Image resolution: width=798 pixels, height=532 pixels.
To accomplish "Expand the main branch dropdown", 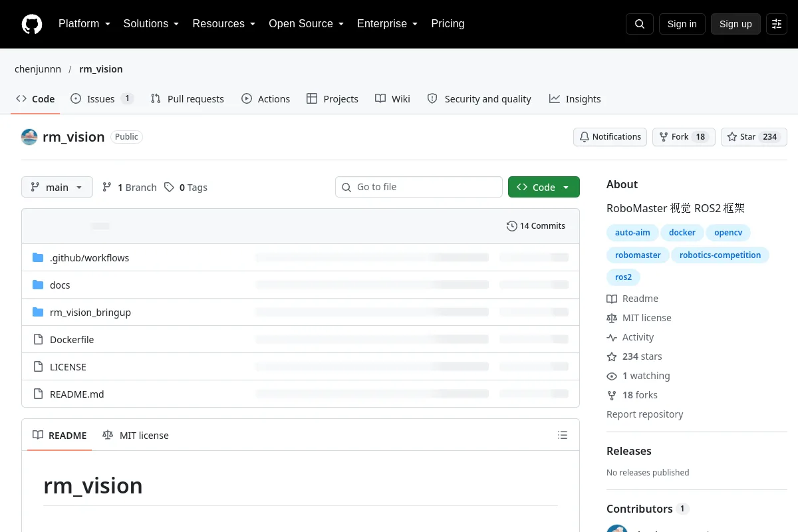I will click(x=57, y=187).
